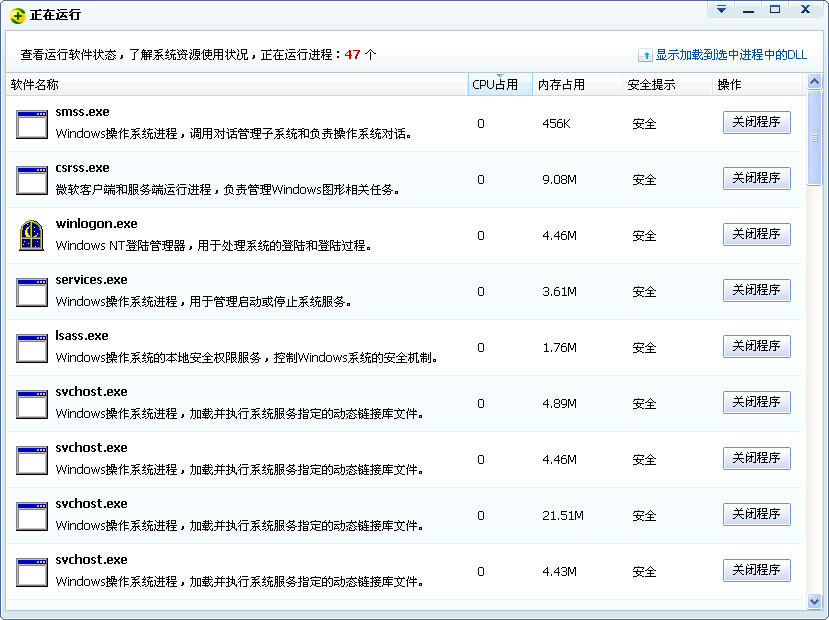This screenshot has width=829, height=620.
Task: Terminate lsass.exe with 关闭程序 button
Action: pos(756,346)
